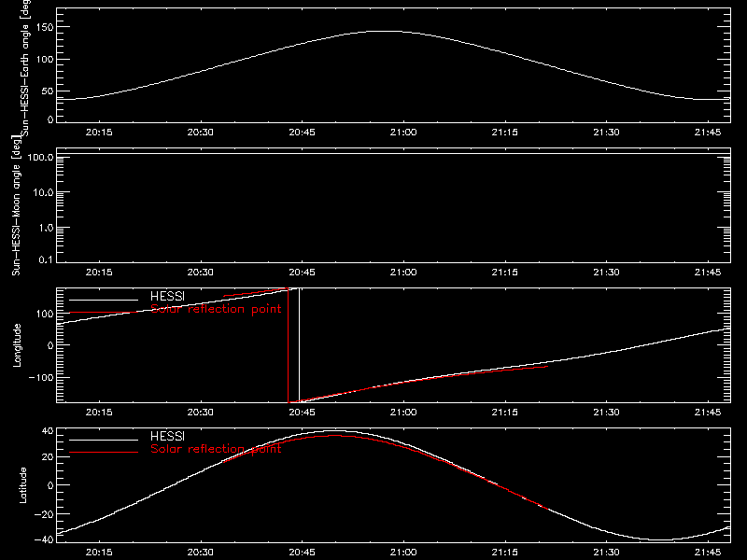Image resolution: width=747 pixels, height=560 pixels.
Task: Click the Latitude y-axis title
Action: (x=22, y=485)
